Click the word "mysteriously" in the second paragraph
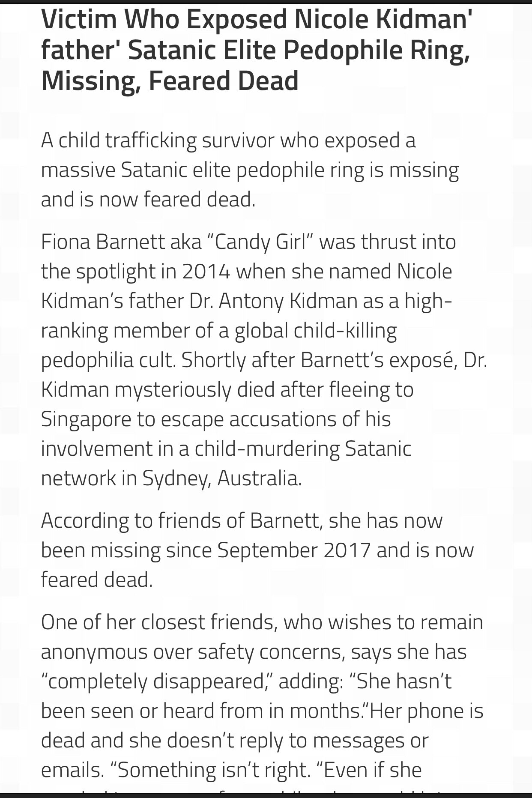 pyautogui.click(x=173, y=389)
